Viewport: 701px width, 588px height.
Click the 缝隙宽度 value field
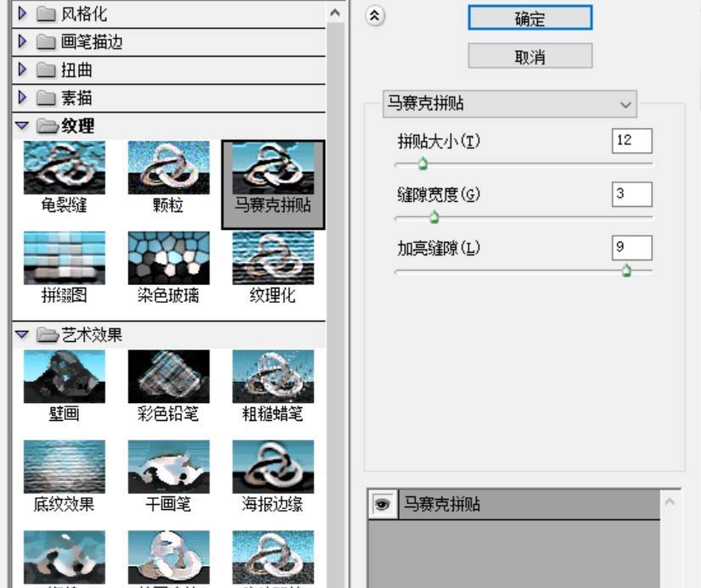click(x=631, y=194)
